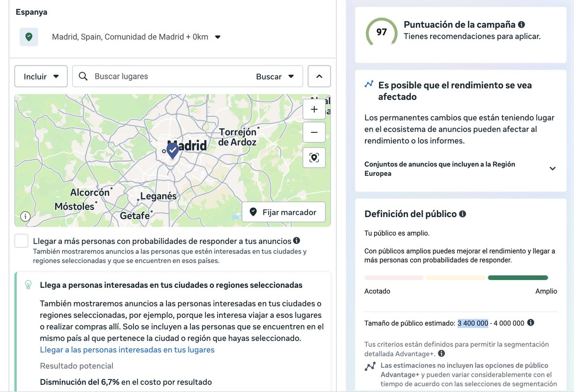Zoom in on the map with the plus icon

[314, 109]
